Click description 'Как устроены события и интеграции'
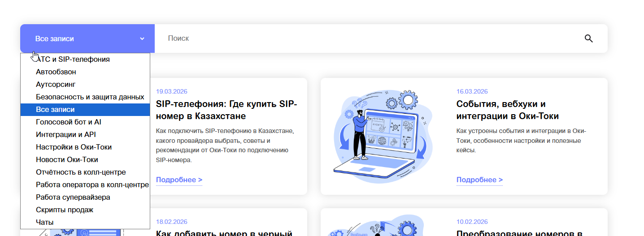 [522, 140]
